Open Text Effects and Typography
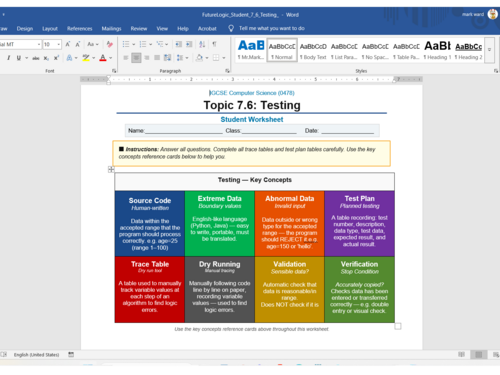This screenshot has height=375, width=500. click(69, 58)
